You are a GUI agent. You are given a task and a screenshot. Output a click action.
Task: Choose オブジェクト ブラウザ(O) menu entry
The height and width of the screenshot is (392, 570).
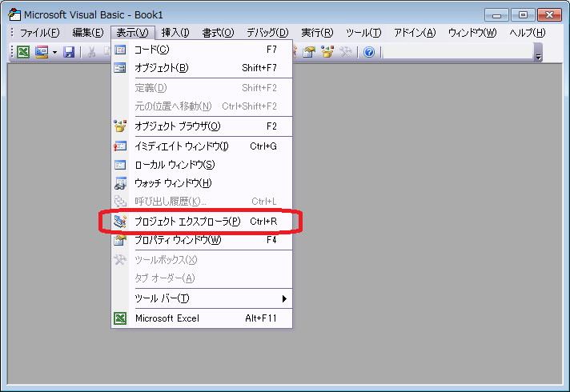point(202,126)
